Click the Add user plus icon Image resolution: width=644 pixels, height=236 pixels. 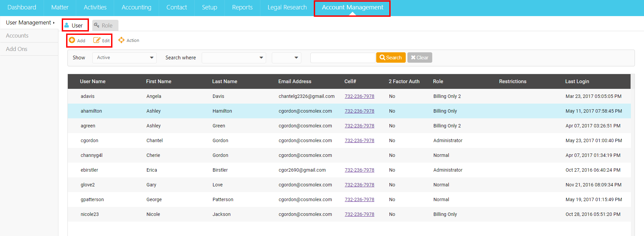[72, 40]
